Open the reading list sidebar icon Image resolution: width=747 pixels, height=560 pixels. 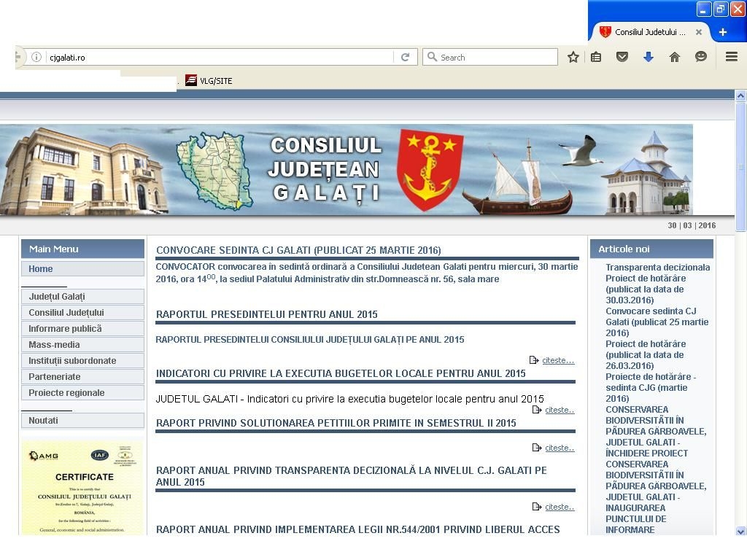pyautogui.click(x=596, y=57)
